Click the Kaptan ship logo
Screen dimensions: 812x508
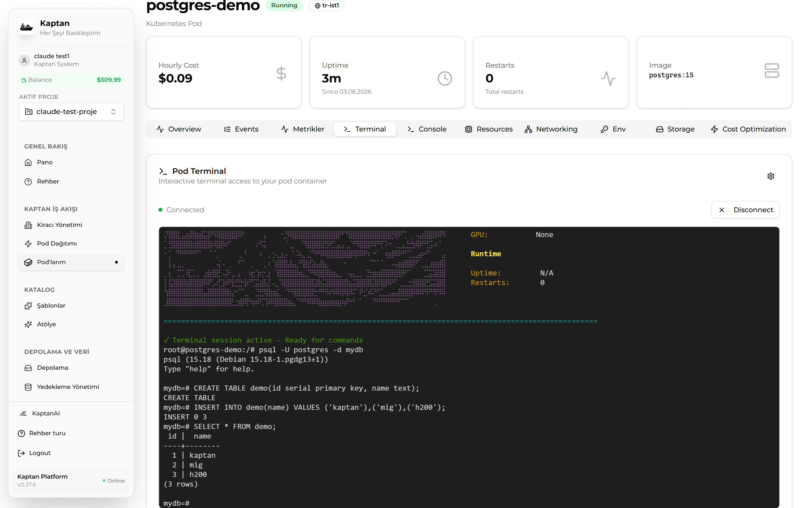point(27,27)
